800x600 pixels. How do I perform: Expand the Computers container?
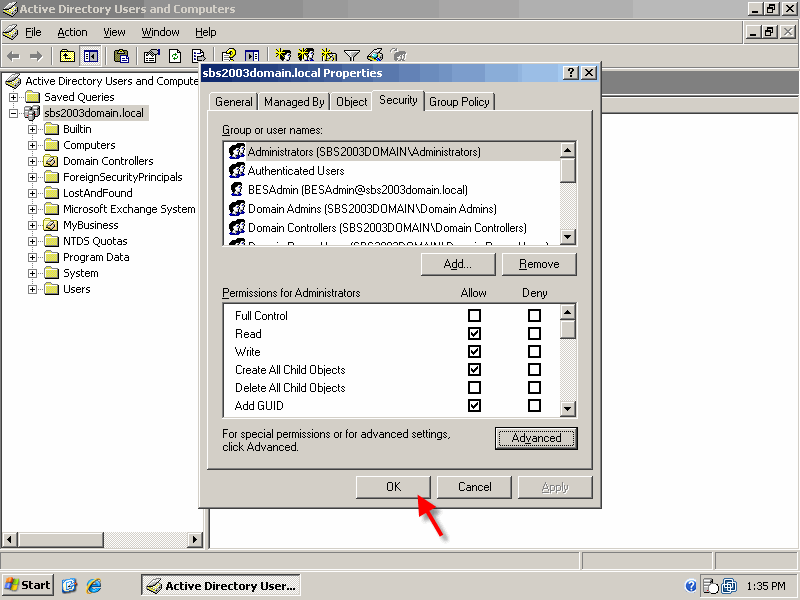[32, 145]
